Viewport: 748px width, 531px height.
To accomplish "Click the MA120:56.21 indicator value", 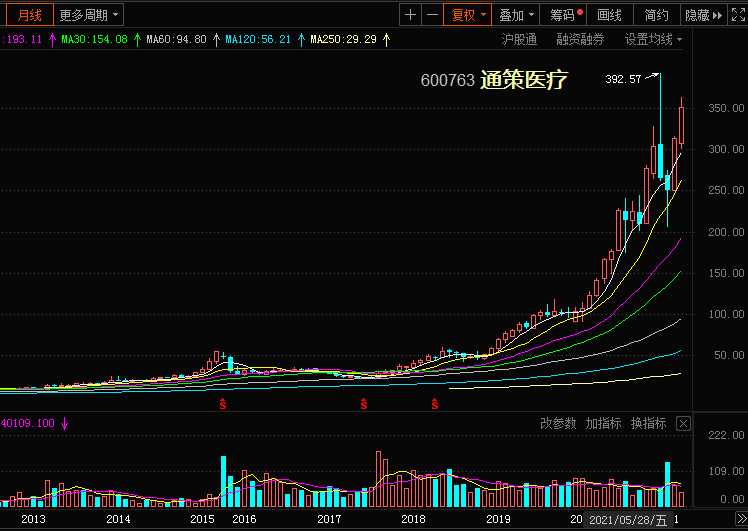I will [258, 39].
